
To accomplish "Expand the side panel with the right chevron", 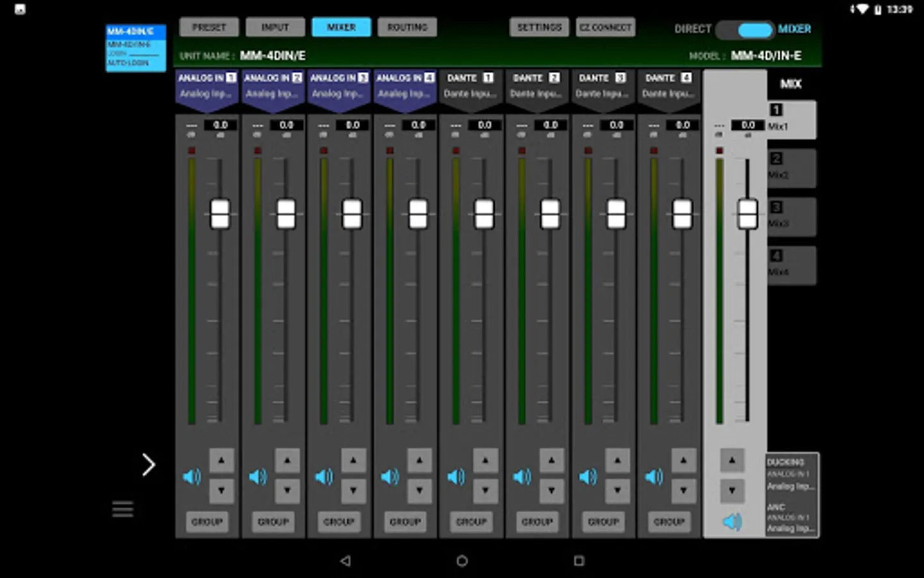I will pos(148,465).
